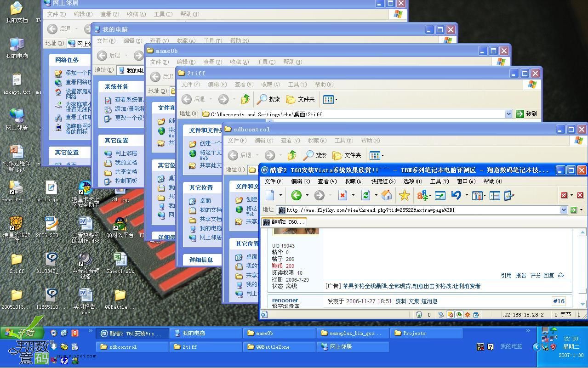588x368 pixels.
Task: Click the folders button in sdbcontrol window
Action: pos(347,155)
